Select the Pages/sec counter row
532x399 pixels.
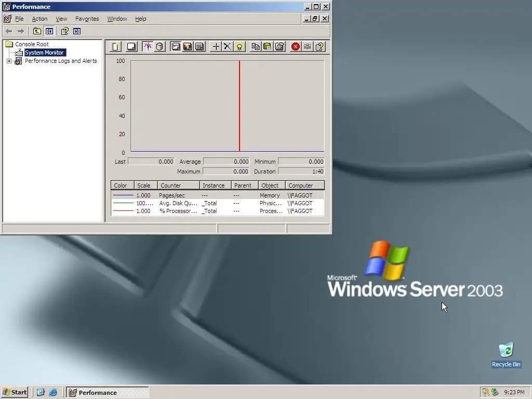218,195
